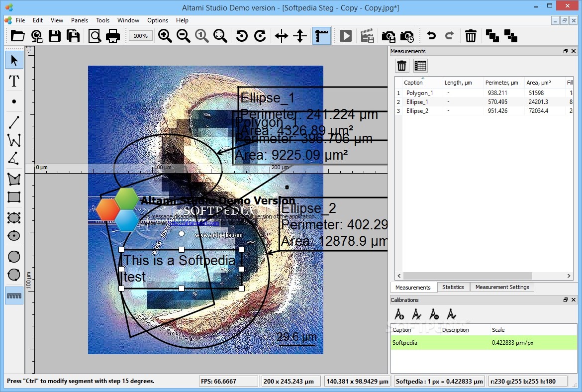
Task: Sort measurements by Caption column
Action: point(422,83)
